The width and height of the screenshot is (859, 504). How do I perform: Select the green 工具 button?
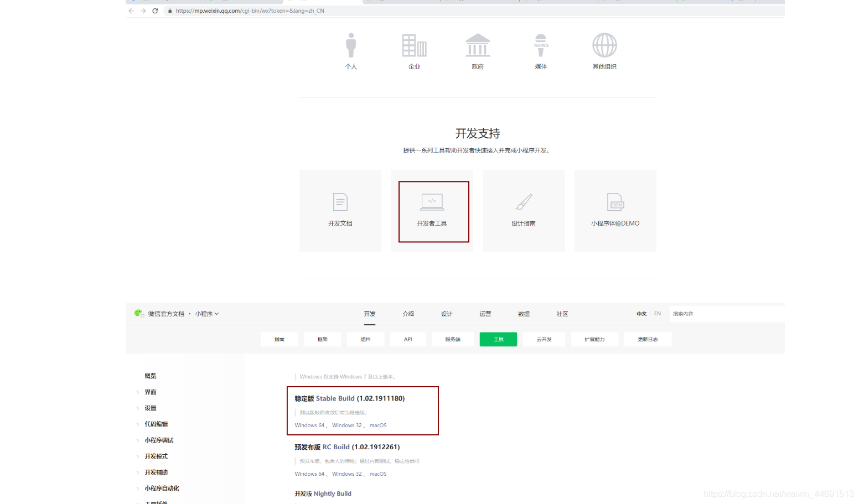click(499, 339)
